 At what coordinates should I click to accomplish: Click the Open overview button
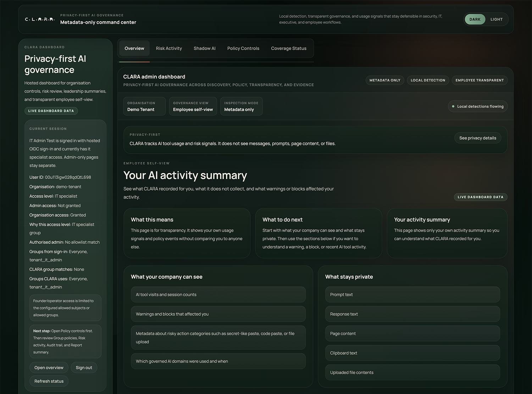coord(49,367)
